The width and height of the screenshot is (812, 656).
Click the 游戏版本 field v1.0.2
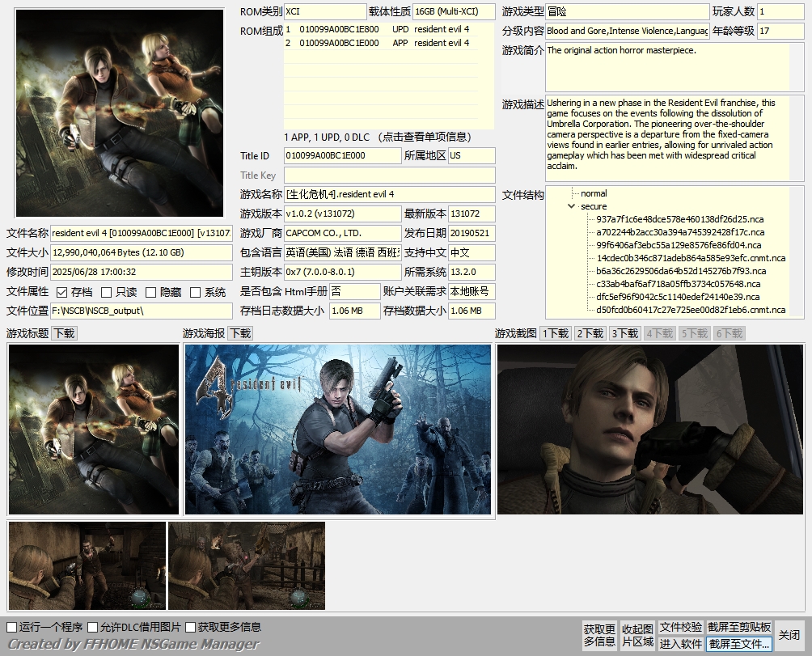click(342, 214)
